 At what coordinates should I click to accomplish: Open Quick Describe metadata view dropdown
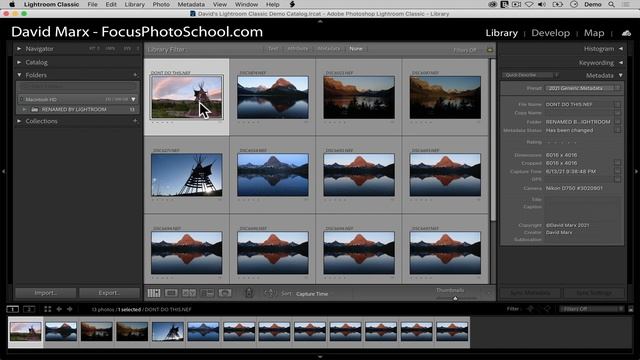coord(530,75)
